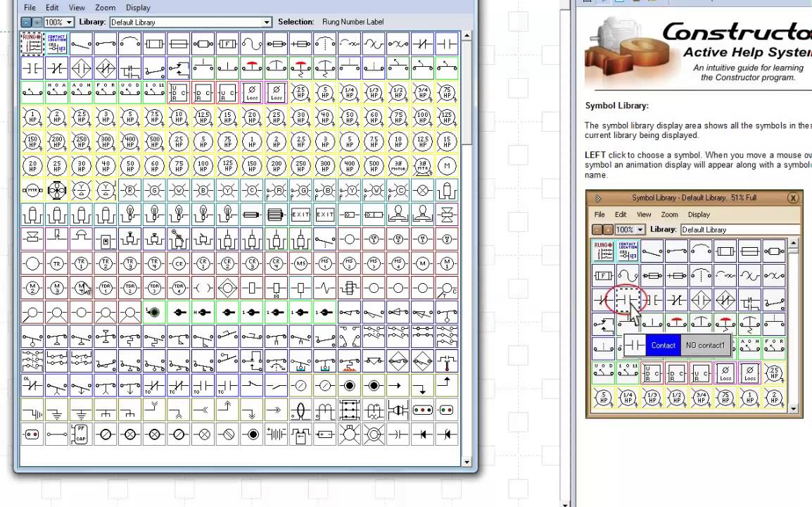Screen dimensions: 812x507
Task: Click the minus zoom-out button
Action: (26, 22)
